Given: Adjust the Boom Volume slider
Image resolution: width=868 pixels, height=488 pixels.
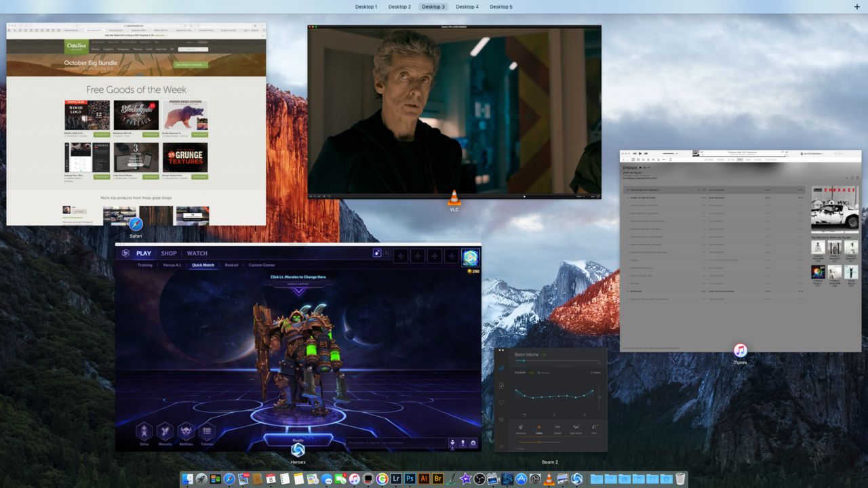Looking at the screenshot, I should click(558, 361).
